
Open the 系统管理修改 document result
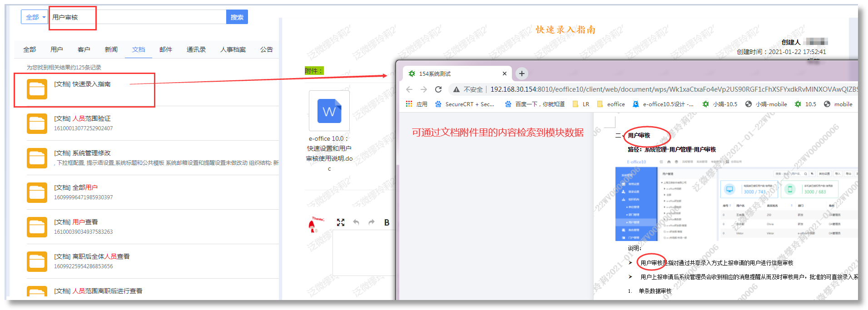click(82, 153)
